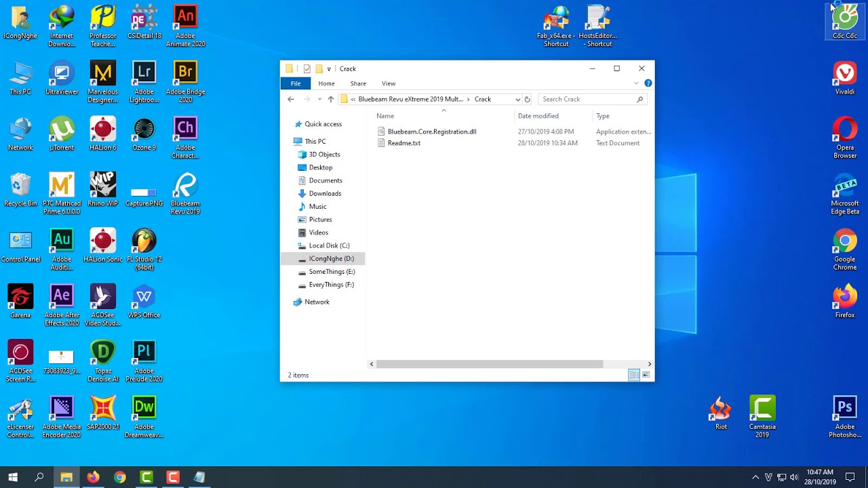Viewport: 868px width, 488px height.
Task: Open Opera Browser desktop icon
Action: [845, 138]
